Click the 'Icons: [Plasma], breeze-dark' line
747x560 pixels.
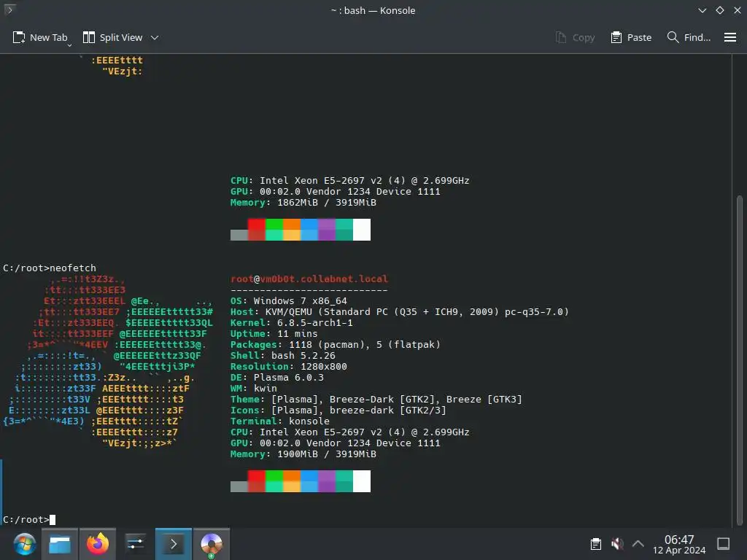338,411
